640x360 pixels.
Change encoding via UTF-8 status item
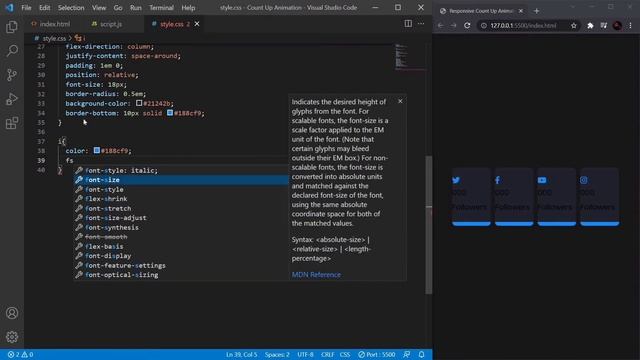click(x=305, y=354)
